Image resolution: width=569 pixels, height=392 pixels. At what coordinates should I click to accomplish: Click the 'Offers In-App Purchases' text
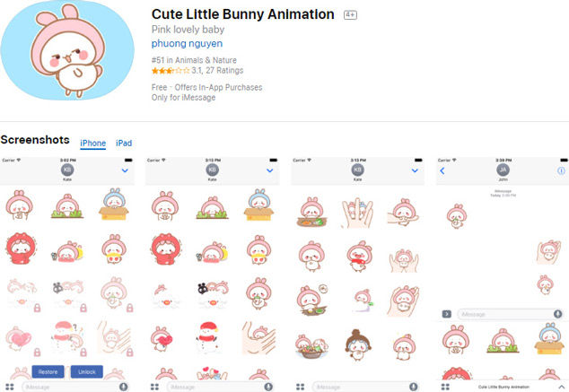(218, 87)
